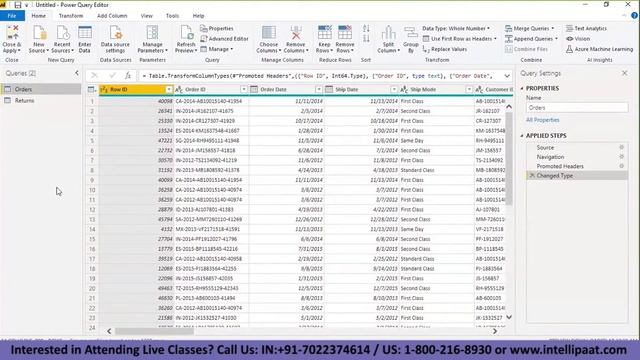Click the Row ID data type icon

pos(104,89)
